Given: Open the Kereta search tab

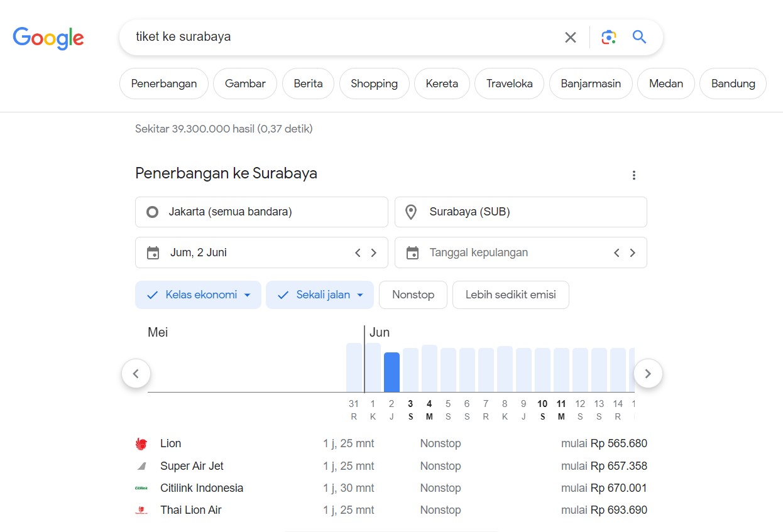Looking at the screenshot, I should point(442,83).
